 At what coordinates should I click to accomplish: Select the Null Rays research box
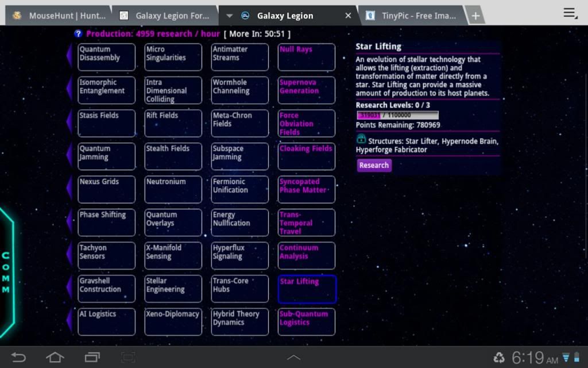tap(306, 57)
